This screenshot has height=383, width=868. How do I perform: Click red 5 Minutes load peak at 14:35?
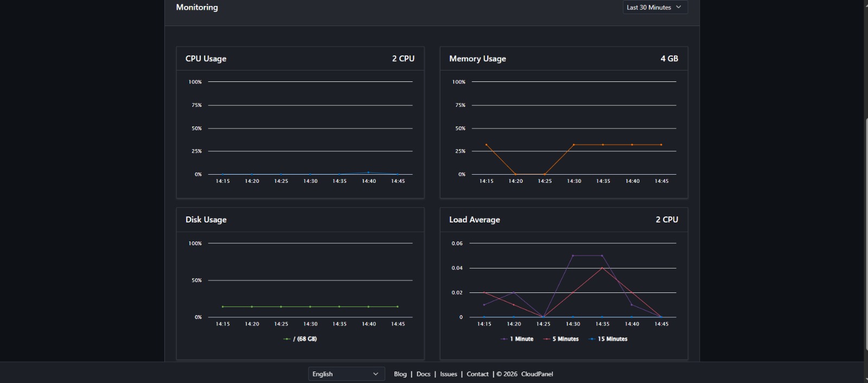(602, 268)
